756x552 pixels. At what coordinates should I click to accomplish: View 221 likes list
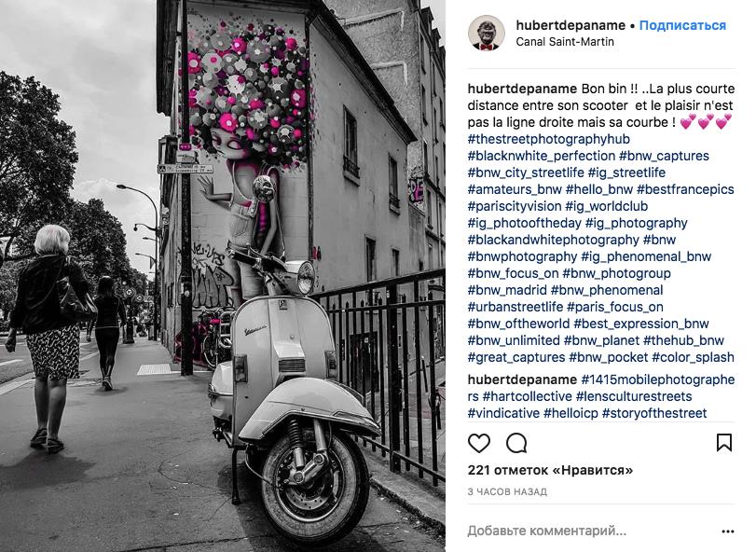point(550,470)
